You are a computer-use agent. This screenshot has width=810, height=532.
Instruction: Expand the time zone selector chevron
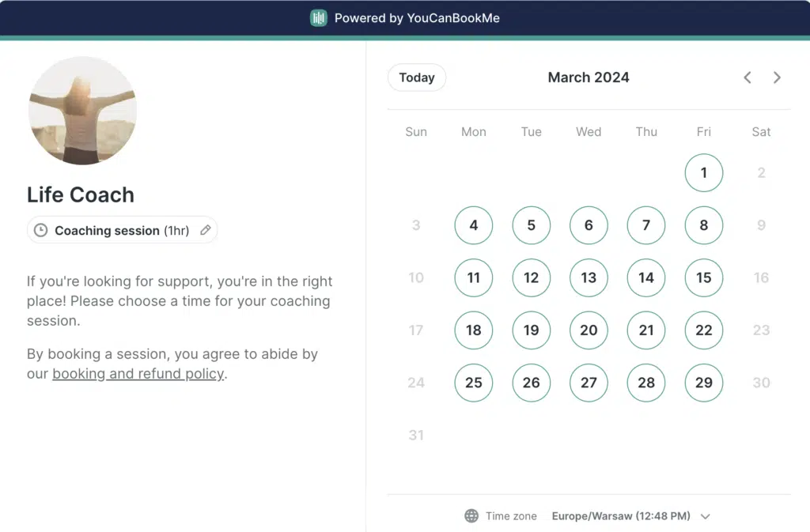coord(706,516)
